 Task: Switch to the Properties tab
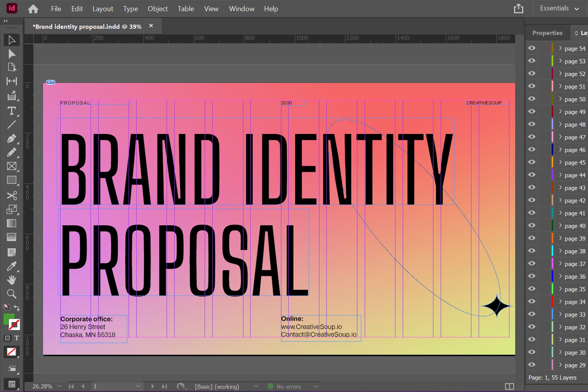(547, 33)
